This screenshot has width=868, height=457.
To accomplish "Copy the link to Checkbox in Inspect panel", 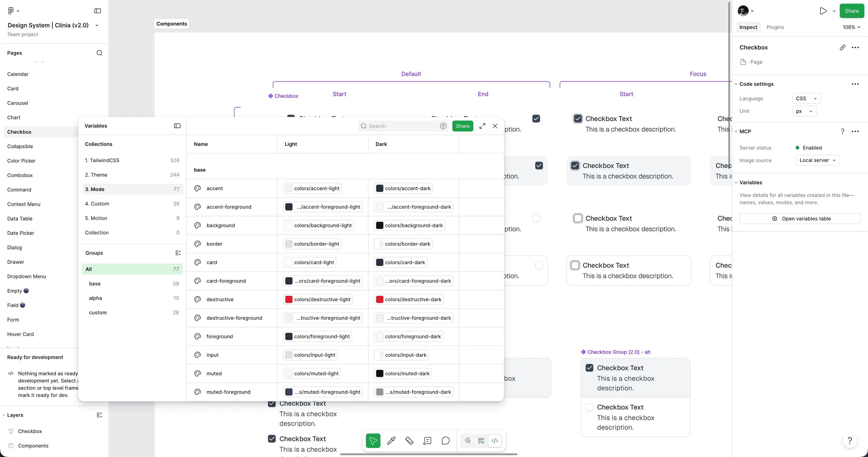I will (842, 47).
